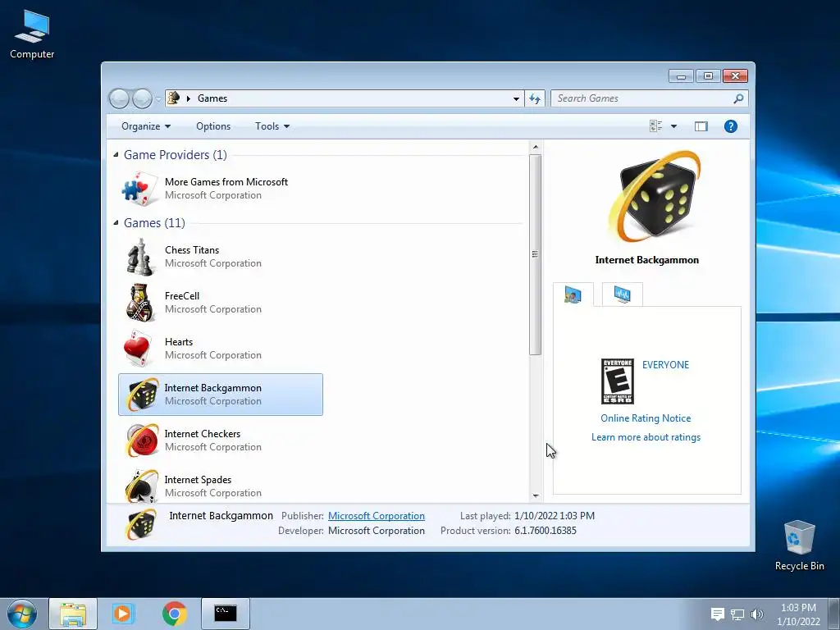Select the 'FreeCell' list entry text

[181, 296]
